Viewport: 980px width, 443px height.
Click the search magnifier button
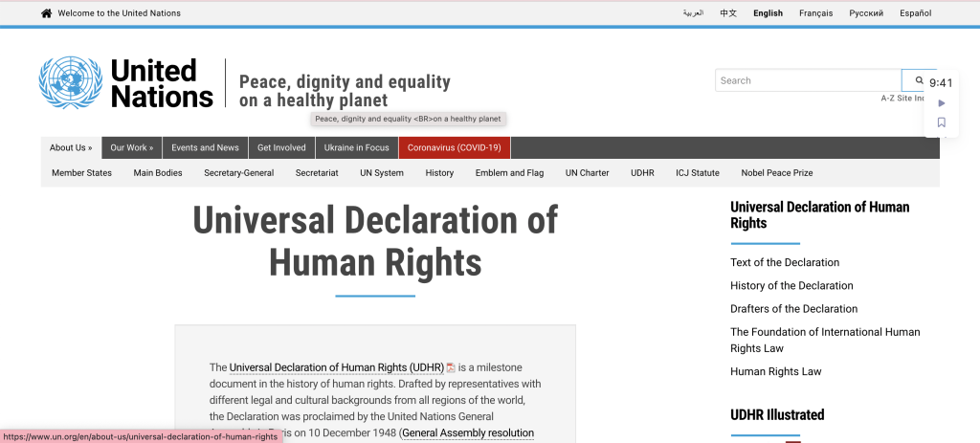[x=919, y=80]
